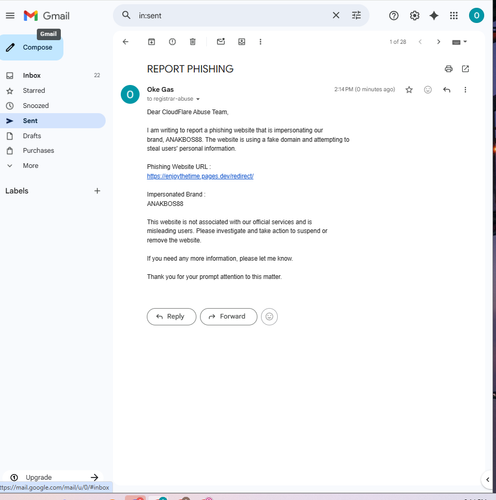The image size is (496, 500).
Task: Clear the search with the X icon
Action: coord(336,15)
